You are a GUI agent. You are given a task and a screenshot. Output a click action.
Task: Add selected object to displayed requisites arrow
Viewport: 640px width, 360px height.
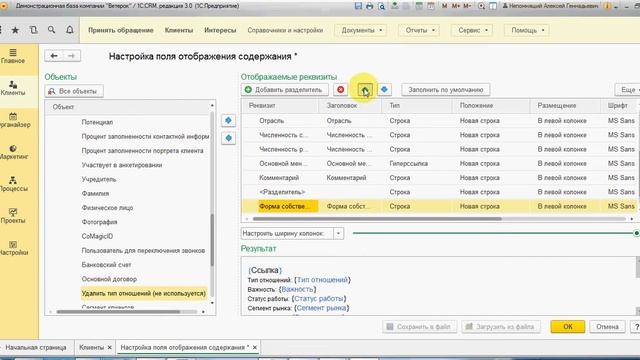(229, 120)
